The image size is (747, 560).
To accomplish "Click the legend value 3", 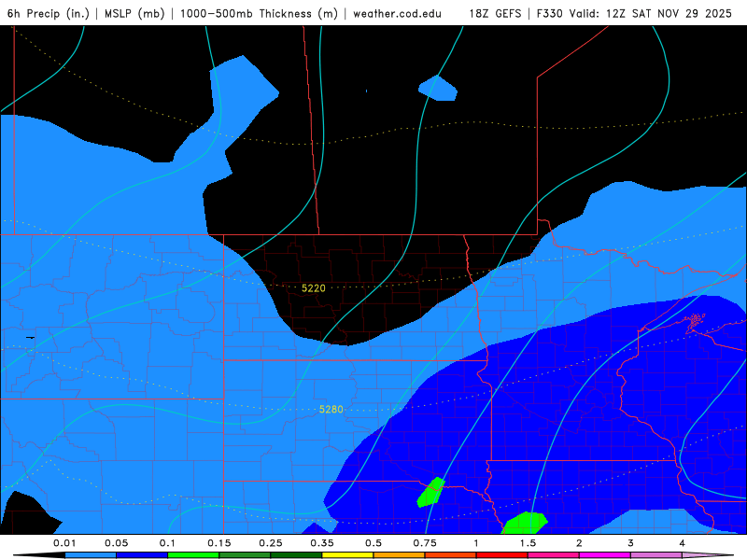I will pyautogui.click(x=630, y=543).
